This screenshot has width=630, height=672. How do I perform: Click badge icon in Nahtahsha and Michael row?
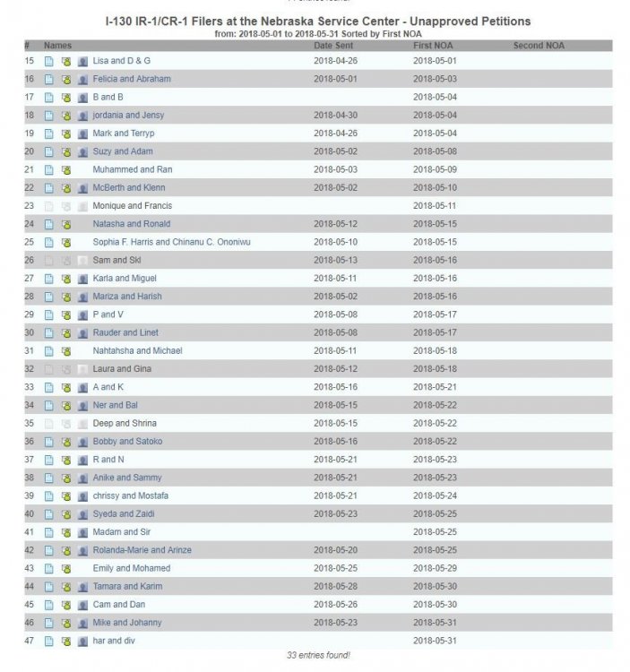click(x=66, y=351)
